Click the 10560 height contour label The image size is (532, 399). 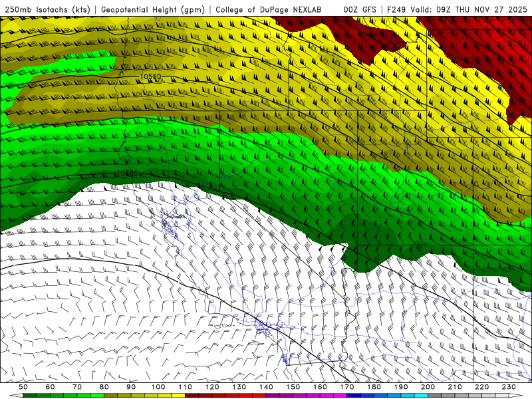151,76
